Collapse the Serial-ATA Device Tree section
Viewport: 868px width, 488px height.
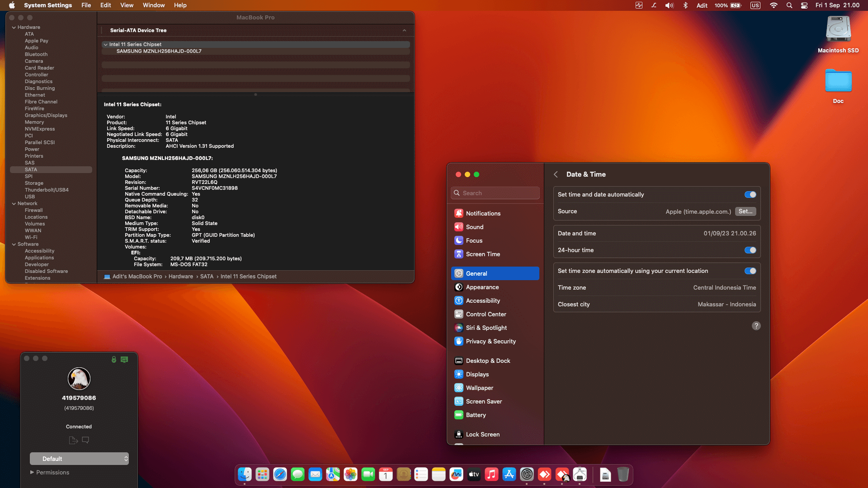coord(404,30)
